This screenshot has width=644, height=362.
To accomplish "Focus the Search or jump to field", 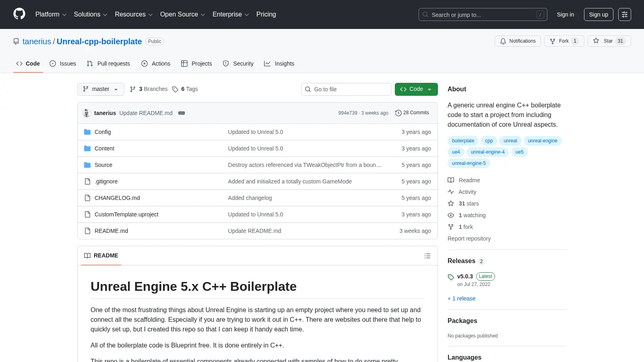I will click(x=483, y=14).
